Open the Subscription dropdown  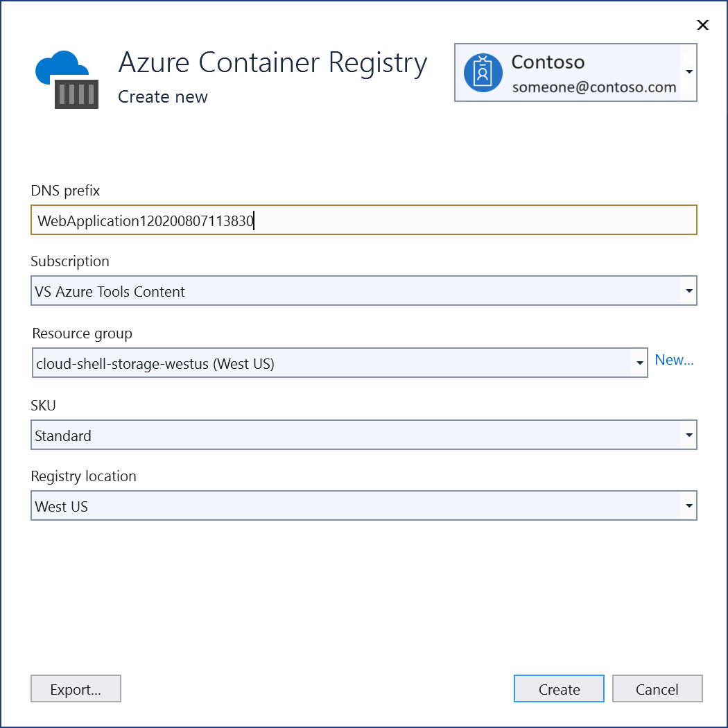click(x=688, y=291)
